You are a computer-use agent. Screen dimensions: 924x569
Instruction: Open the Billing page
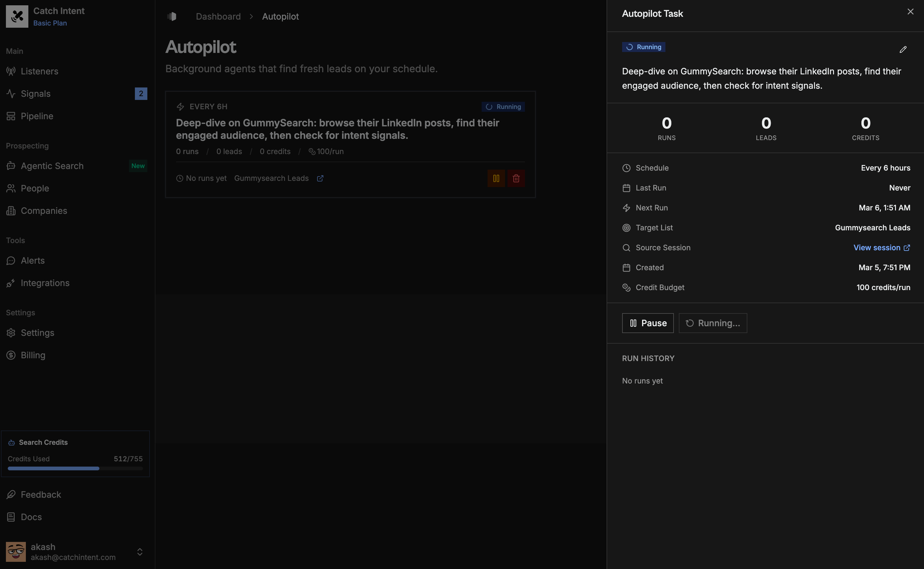click(33, 355)
